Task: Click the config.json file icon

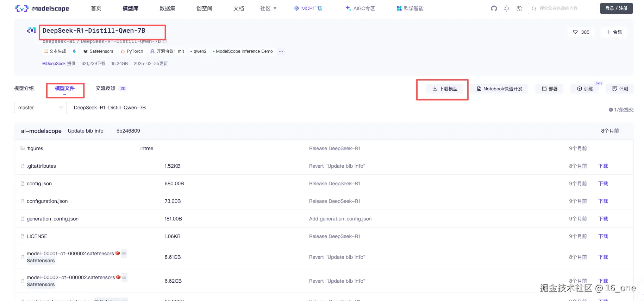Action: pos(23,184)
